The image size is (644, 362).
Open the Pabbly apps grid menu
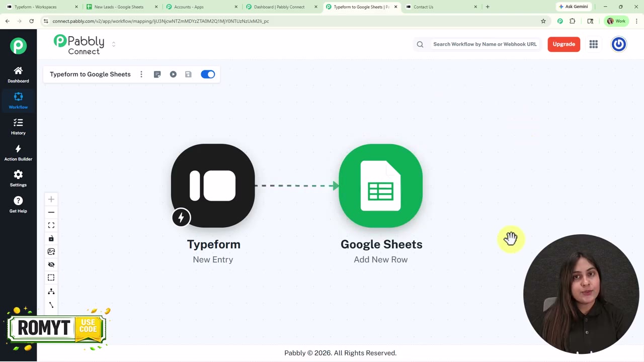[594, 44]
